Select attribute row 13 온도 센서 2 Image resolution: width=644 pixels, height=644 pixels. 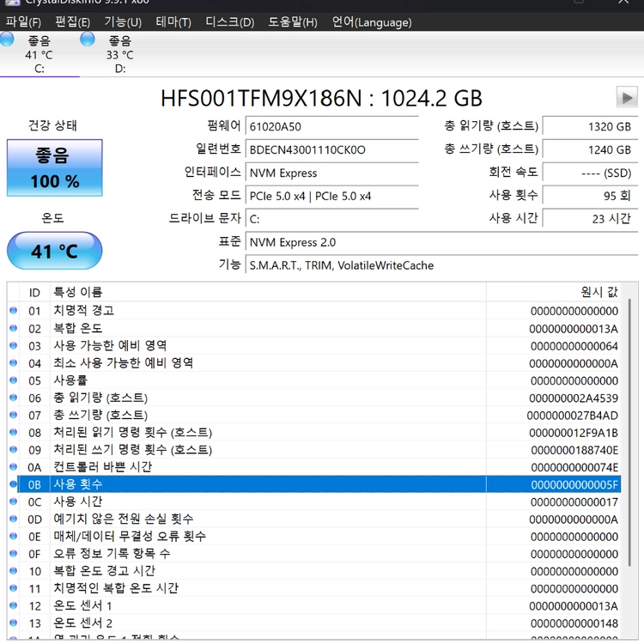[x=314, y=623]
